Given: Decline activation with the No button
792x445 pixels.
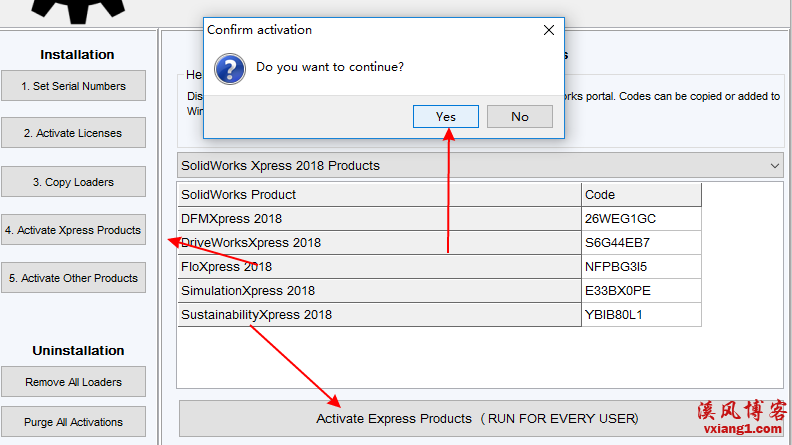Looking at the screenshot, I should coord(520,117).
